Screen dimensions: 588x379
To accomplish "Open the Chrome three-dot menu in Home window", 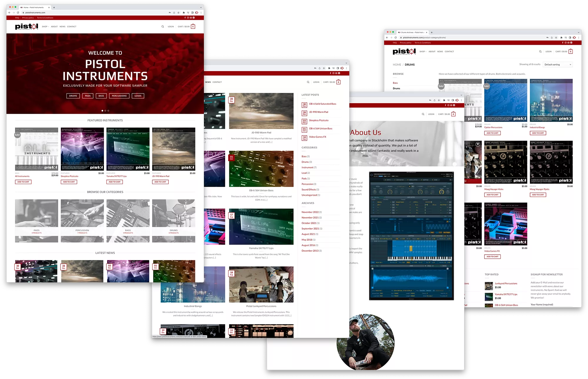I will tap(201, 13).
